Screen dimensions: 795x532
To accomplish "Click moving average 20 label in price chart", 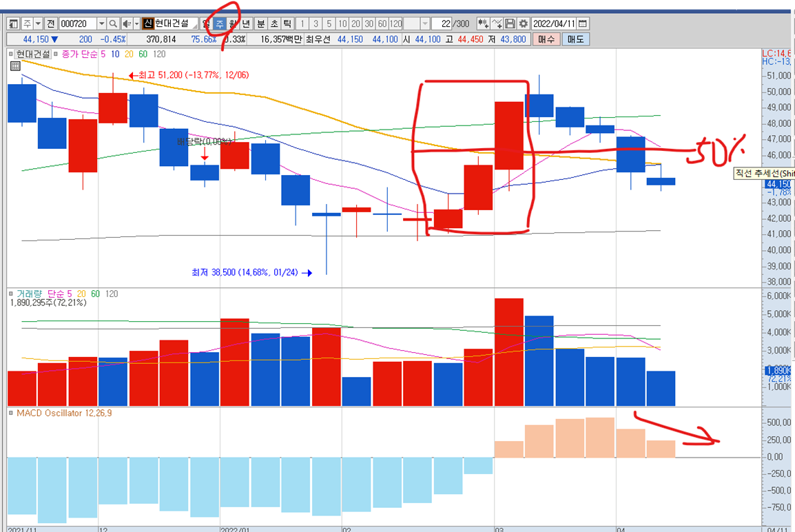I will 129,54.
